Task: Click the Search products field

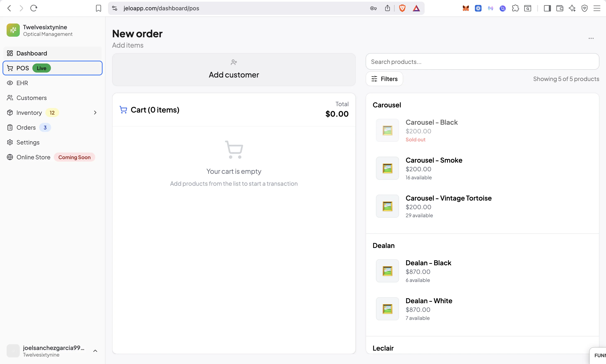Action: pyautogui.click(x=482, y=62)
